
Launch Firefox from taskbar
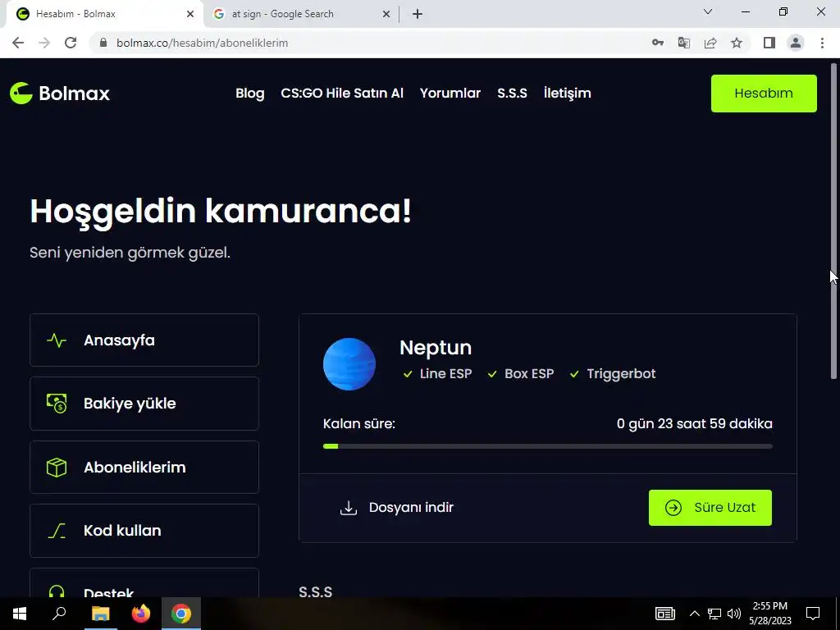pos(141,614)
